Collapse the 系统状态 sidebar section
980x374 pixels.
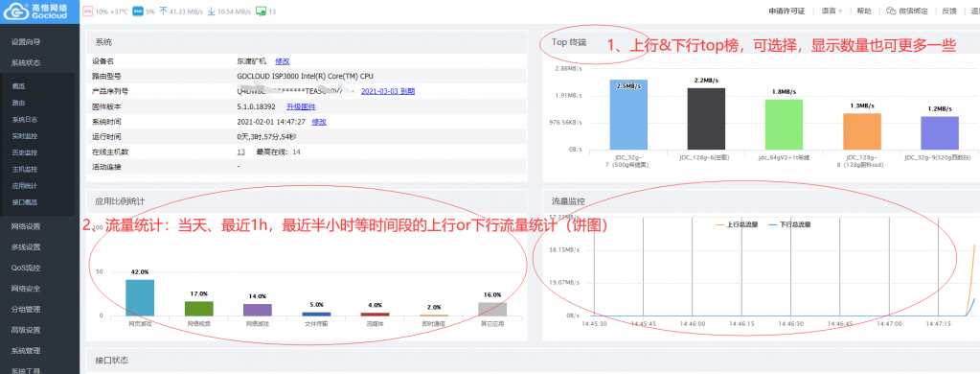(x=26, y=62)
